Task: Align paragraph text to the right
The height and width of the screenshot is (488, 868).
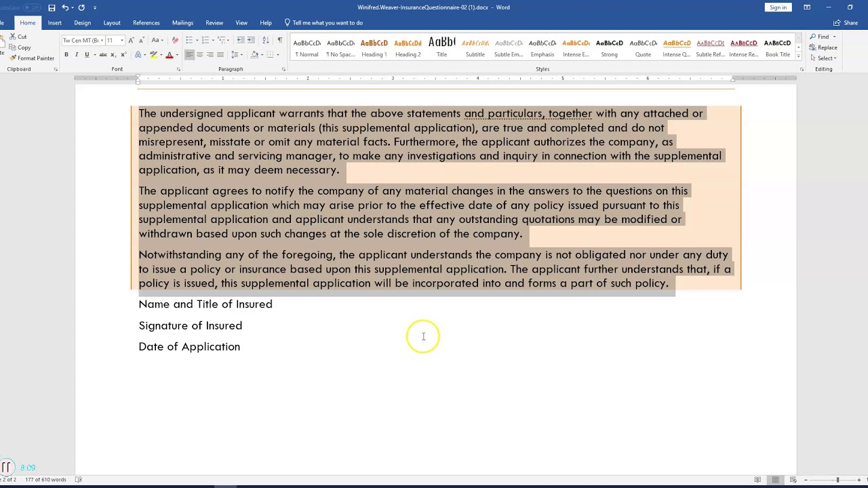Action: (x=210, y=54)
